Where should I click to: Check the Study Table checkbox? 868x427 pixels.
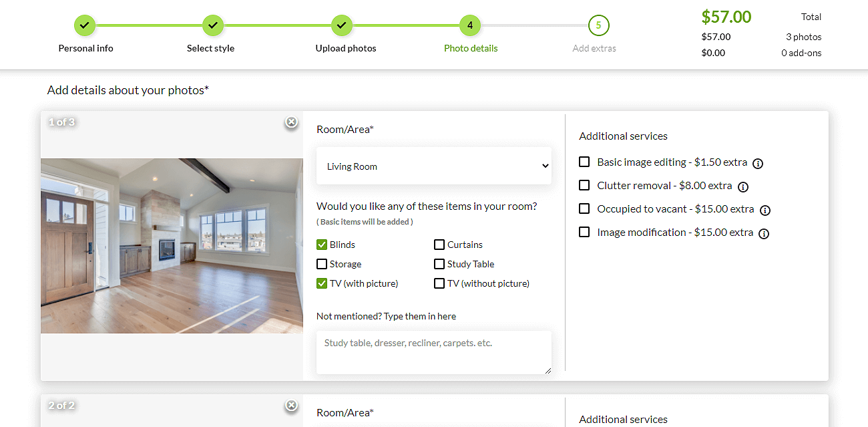tap(439, 264)
